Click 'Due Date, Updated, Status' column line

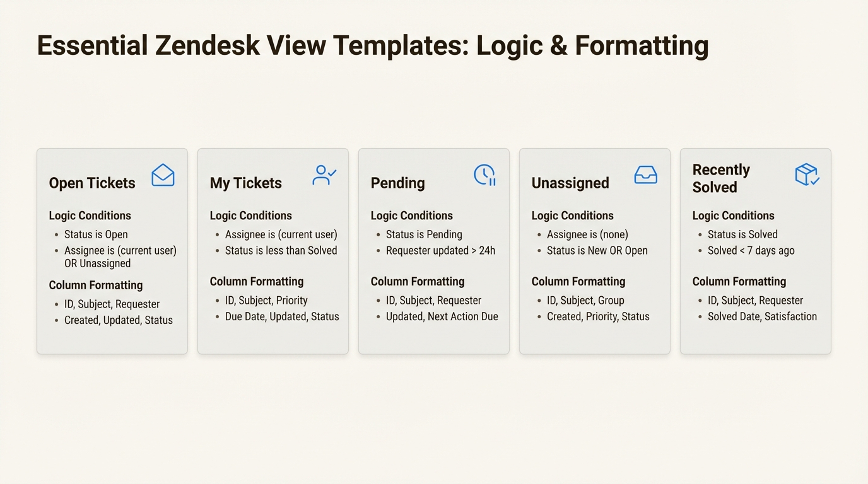pos(282,317)
